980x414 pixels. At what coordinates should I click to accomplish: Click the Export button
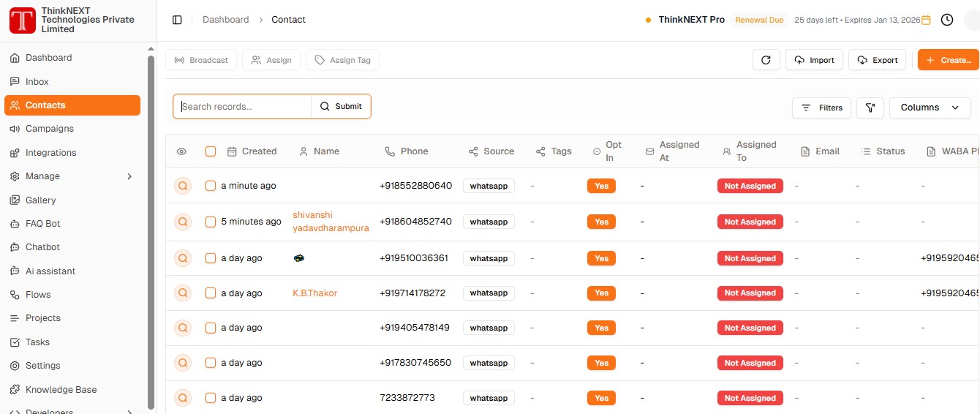(877, 60)
